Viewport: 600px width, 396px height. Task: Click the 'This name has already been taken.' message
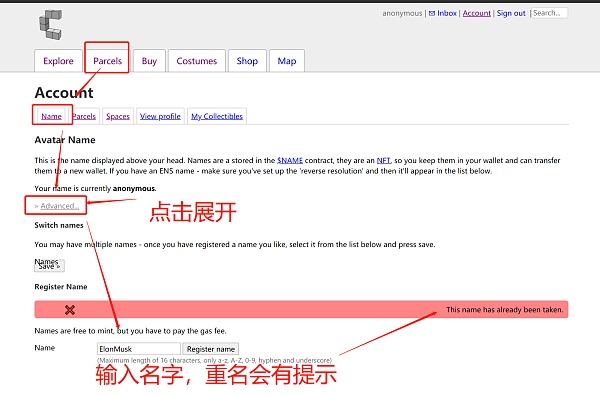pyautogui.click(x=504, y=310)
